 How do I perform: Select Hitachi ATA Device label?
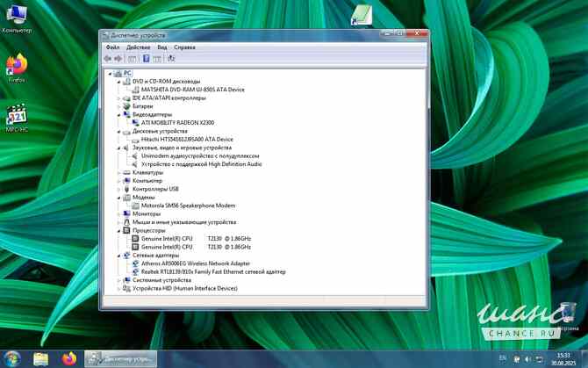(187, 140)
